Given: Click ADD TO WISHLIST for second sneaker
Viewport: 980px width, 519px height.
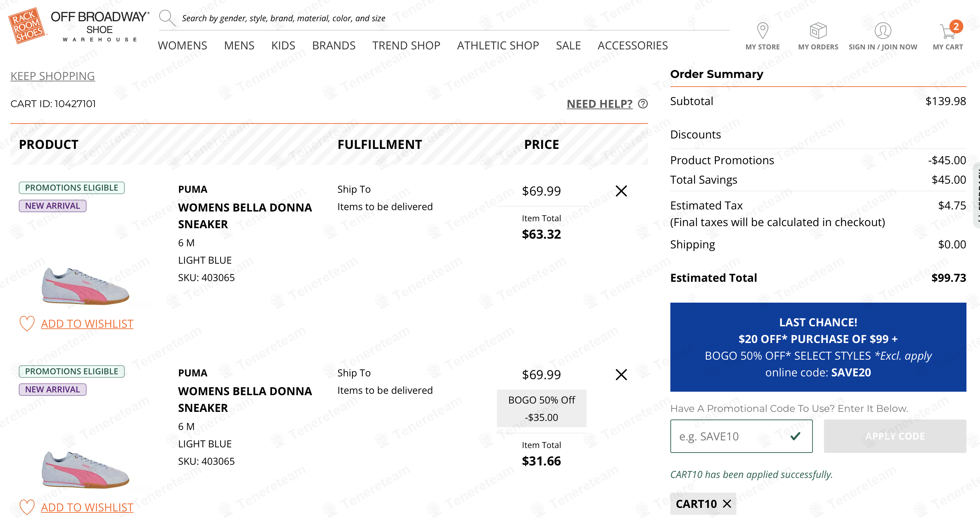Looking at the screenshot, I should click(x=87, y=507).
